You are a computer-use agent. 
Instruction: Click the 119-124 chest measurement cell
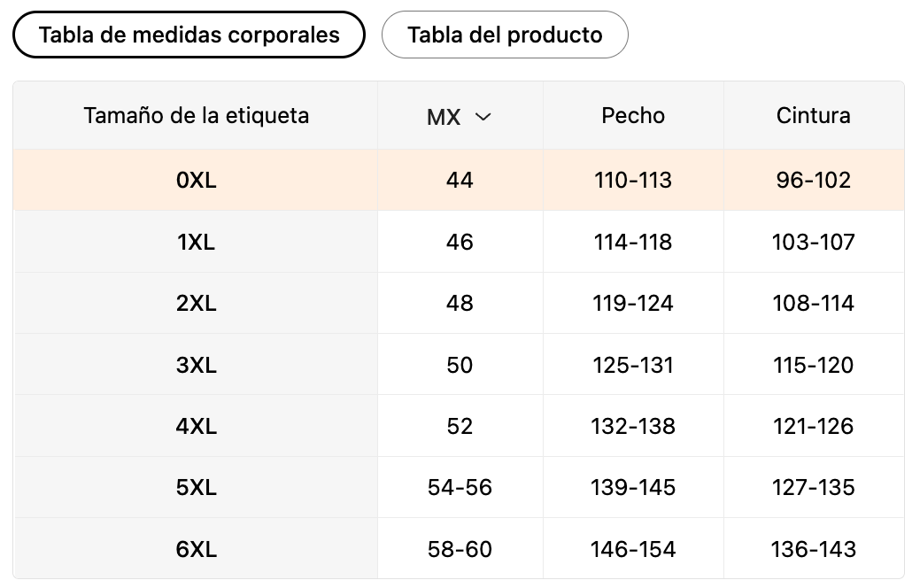pyautogui.click(x=633, y=304)
